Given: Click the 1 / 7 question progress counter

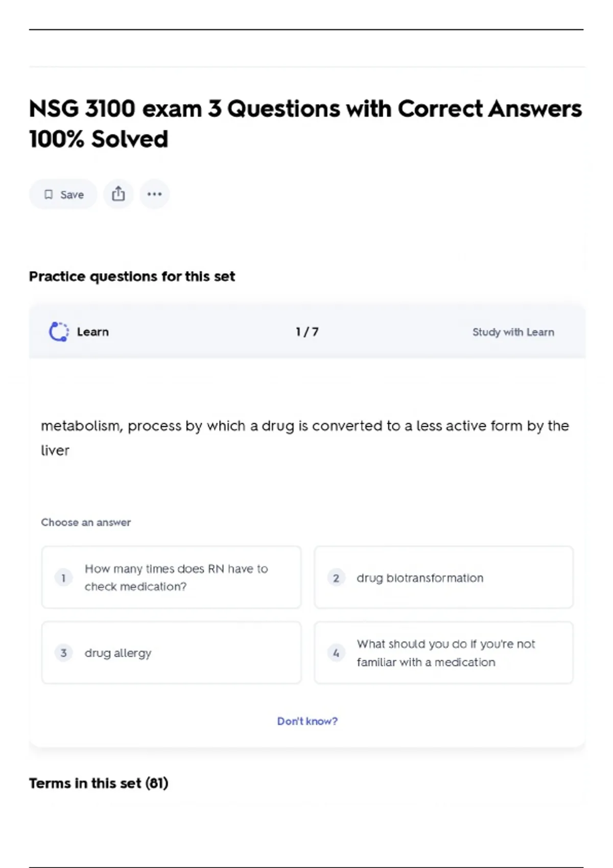Looking at the screenshot, I should click(x=307, y=332).
